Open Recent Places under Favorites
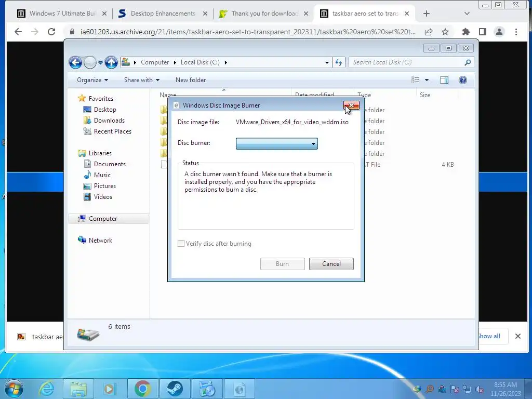 point(113,131)
